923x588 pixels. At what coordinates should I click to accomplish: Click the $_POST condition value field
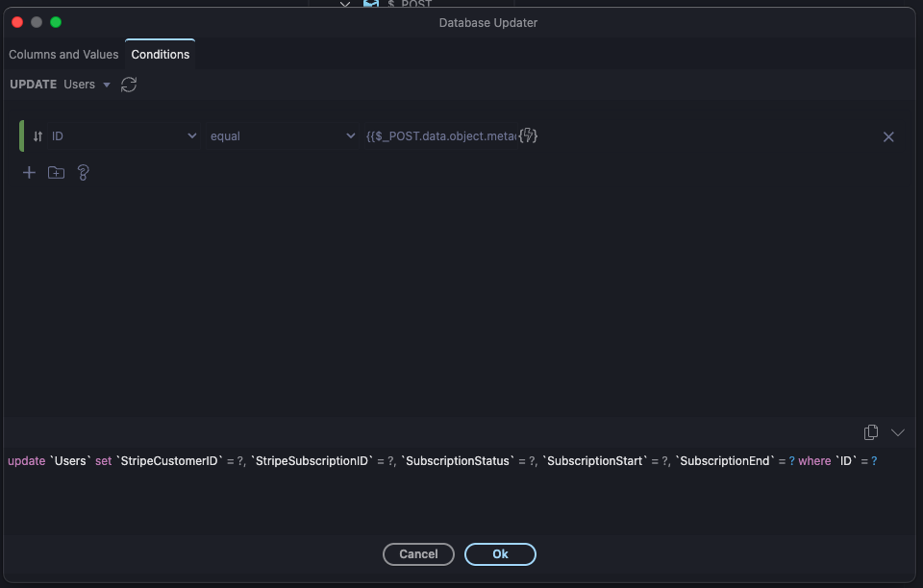point(440,136)
